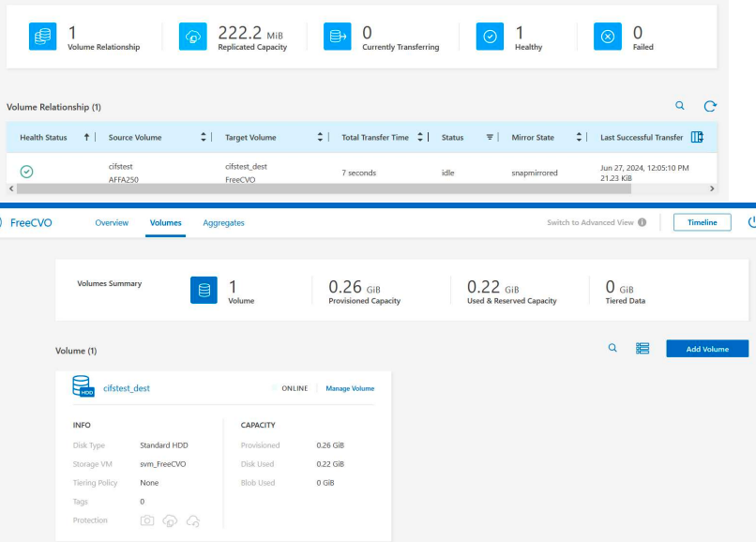756x542 pixels.
Task: Open the Status column filter
Action: tap(490, 137)
